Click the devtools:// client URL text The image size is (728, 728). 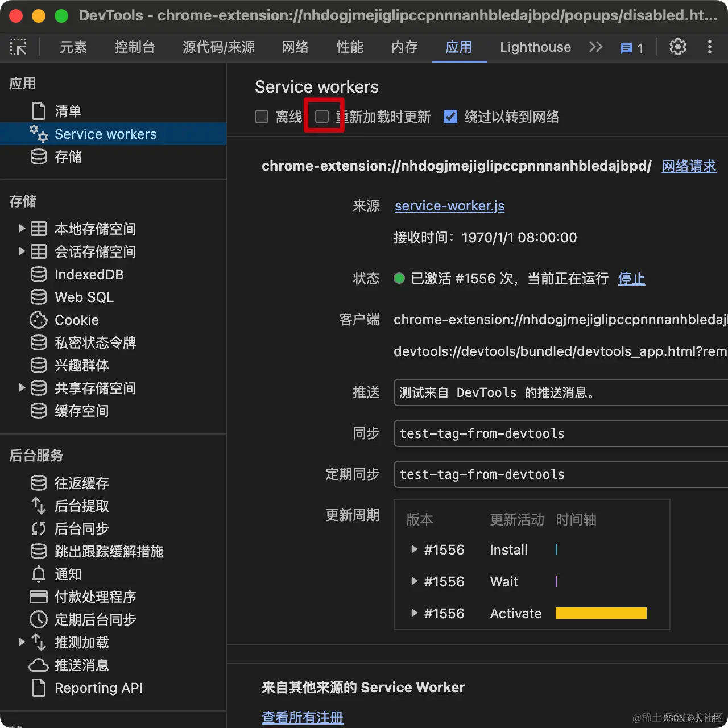pyautogui.click(x=560, y=351)
